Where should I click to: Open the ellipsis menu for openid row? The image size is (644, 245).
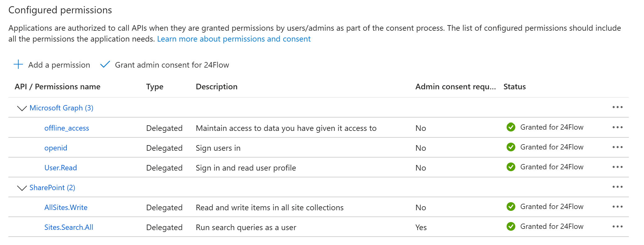[617, 147]
